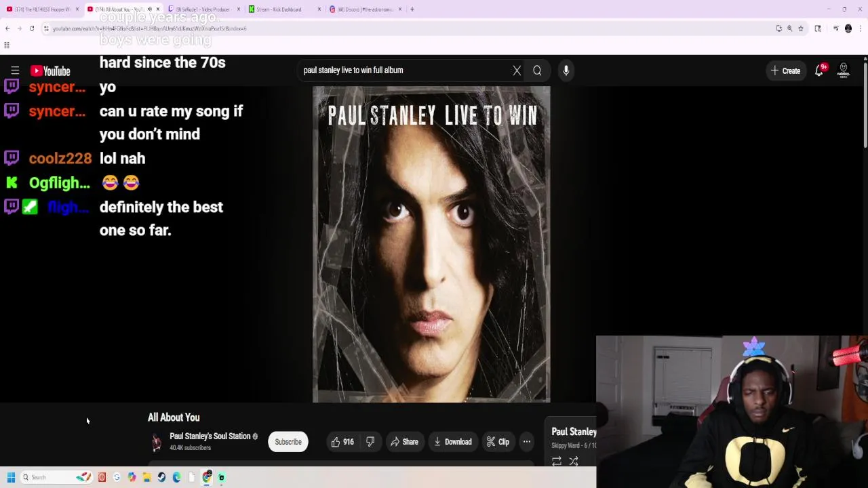Open the Create menu

(785, 70)
